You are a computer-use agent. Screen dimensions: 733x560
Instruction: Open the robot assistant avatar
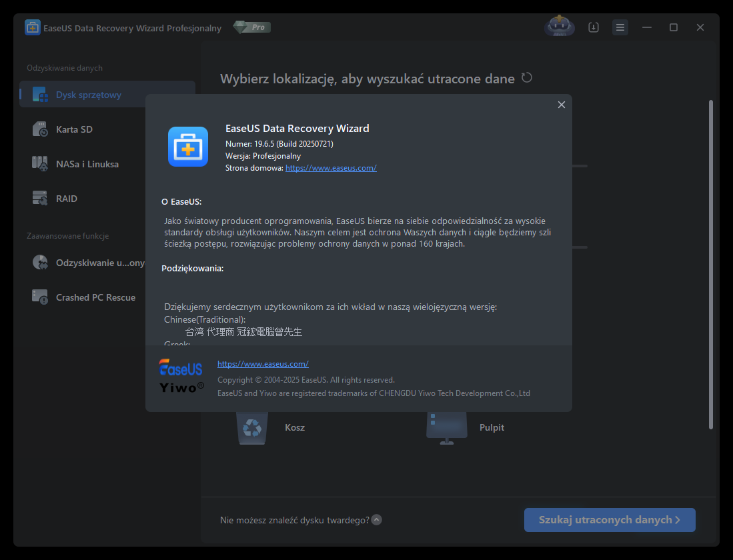click(x=560, y=26)
